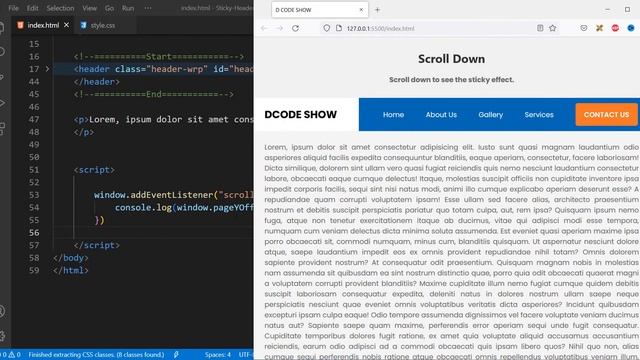
Task: Open a new browser tab
Action: tap(377, 10)
